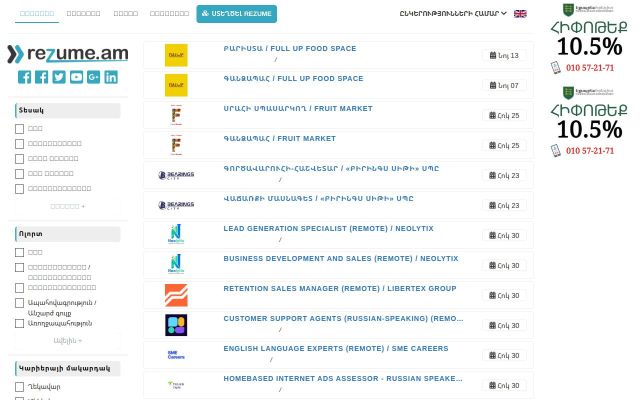
Task: Expand more options with the + link under Տեսակ
Action: 68,207
